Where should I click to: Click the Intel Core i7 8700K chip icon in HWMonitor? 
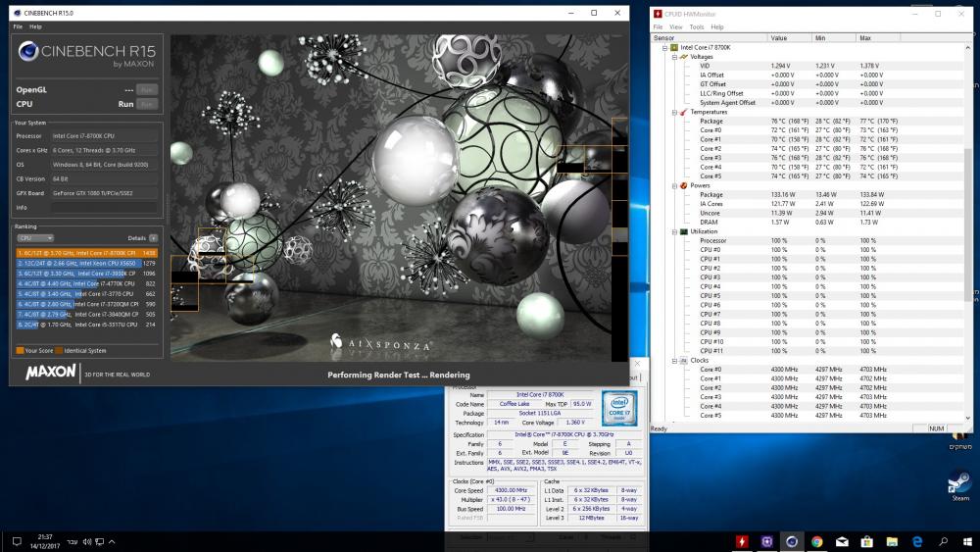pos(674,47)
